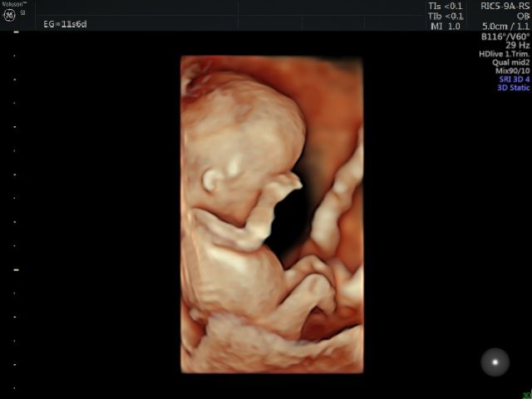Click the blue 3D Static mode label
Viewport: 532px width, 399px height.
pos(513,87)
